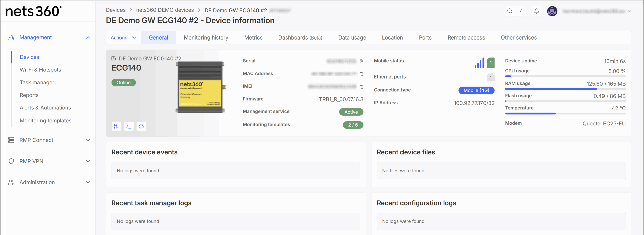Viewport: 644px width, 235px height.
Task: Open the search magnifier icon
Action: [x=510, y=11]
